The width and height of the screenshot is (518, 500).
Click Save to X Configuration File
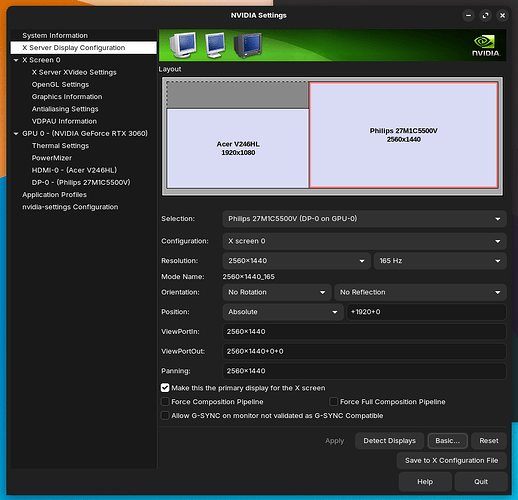click(x=451, y=460)
